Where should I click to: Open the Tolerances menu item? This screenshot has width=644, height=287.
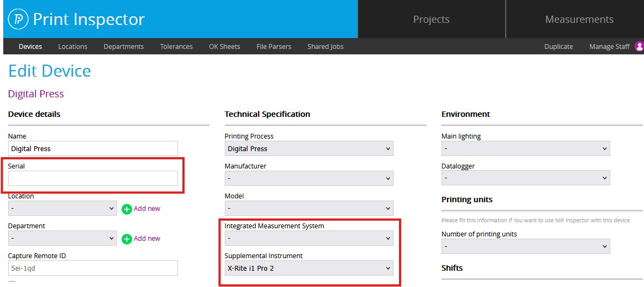[x=176, y=46]
